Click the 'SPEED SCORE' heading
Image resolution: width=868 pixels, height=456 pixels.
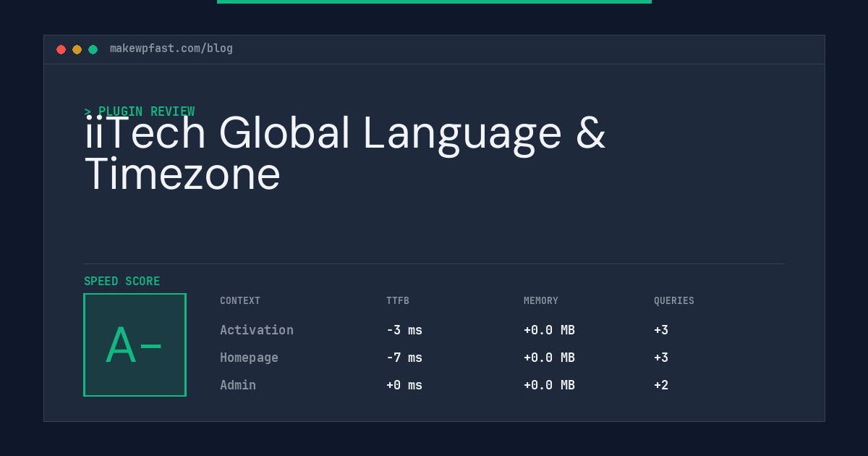(x=122, y=282)
